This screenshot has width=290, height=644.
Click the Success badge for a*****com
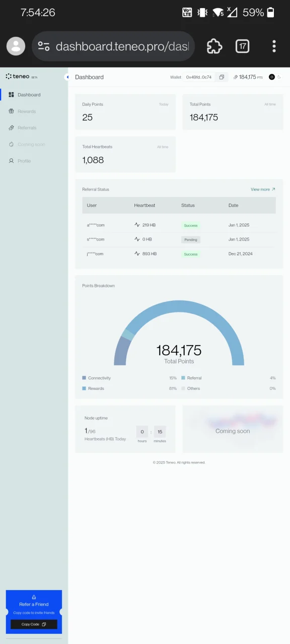191,225
